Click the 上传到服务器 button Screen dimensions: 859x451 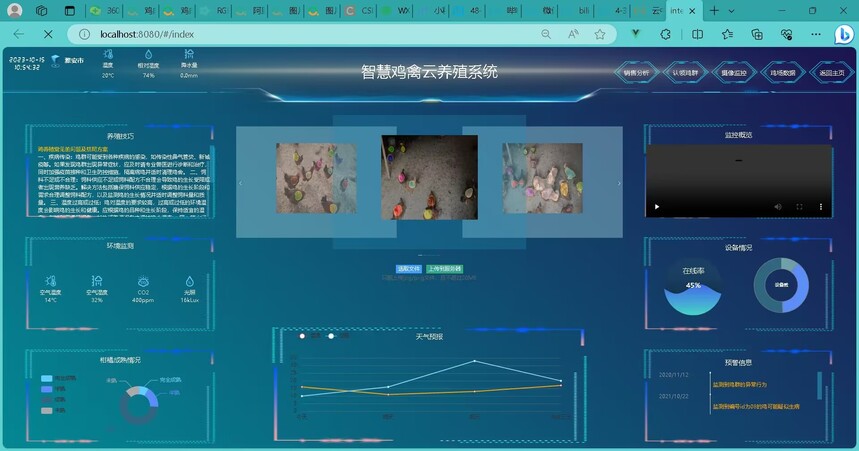point(445,269)
